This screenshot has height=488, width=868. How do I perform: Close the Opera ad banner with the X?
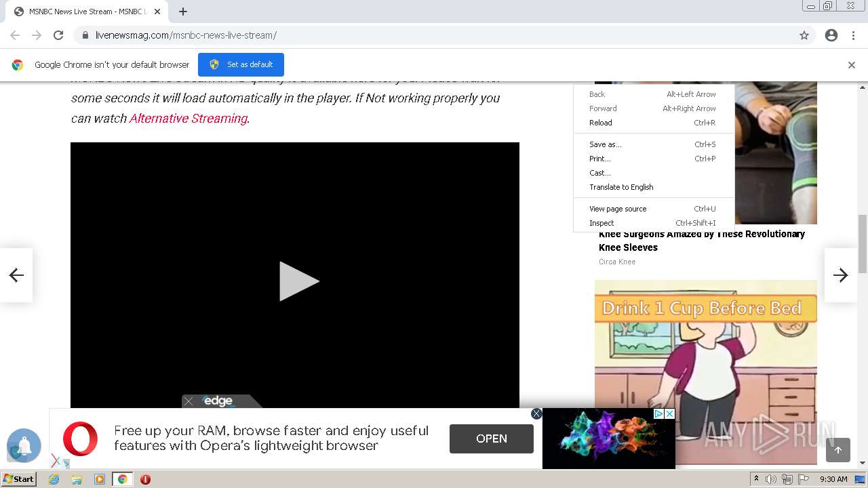pyautogui.click(x=536, y=413)
